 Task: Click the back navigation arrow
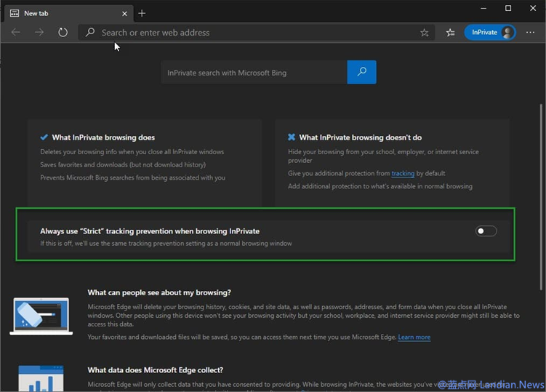[16, 32]
